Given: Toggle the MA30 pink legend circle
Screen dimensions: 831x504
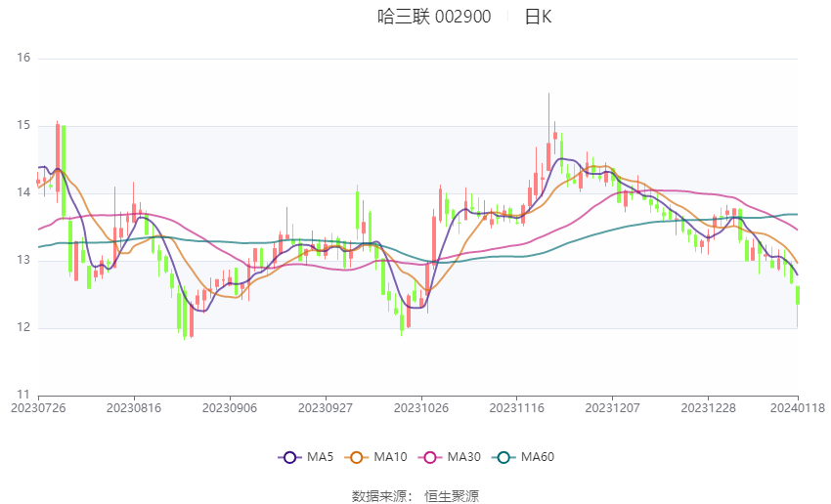Looking at the screenshot, I should [430, 457].
